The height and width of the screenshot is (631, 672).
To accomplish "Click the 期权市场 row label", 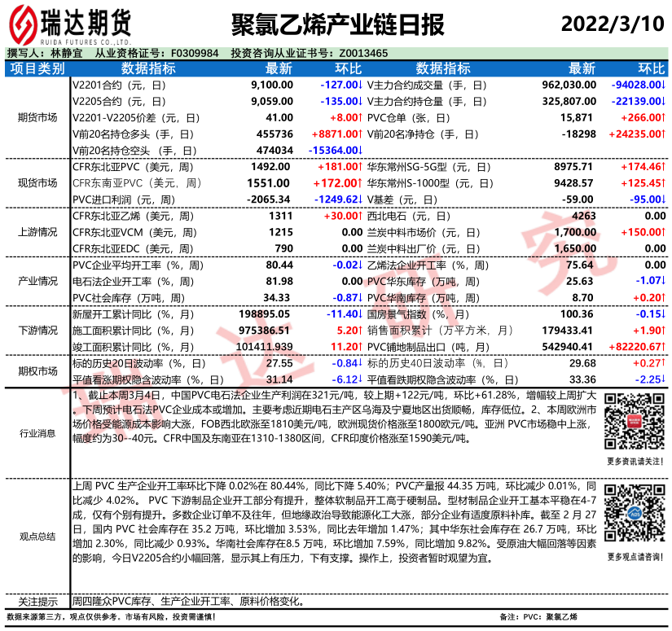I will (37, 370).
